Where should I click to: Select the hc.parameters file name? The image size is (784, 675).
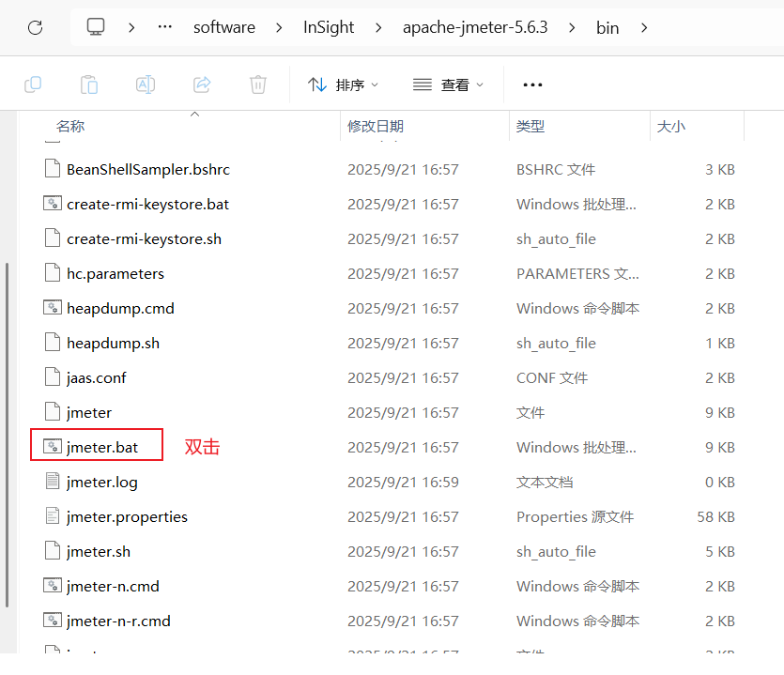[115, 273]
